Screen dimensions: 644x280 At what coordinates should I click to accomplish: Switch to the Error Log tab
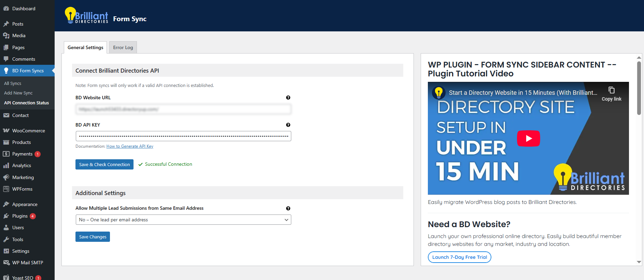coord(123,47)
